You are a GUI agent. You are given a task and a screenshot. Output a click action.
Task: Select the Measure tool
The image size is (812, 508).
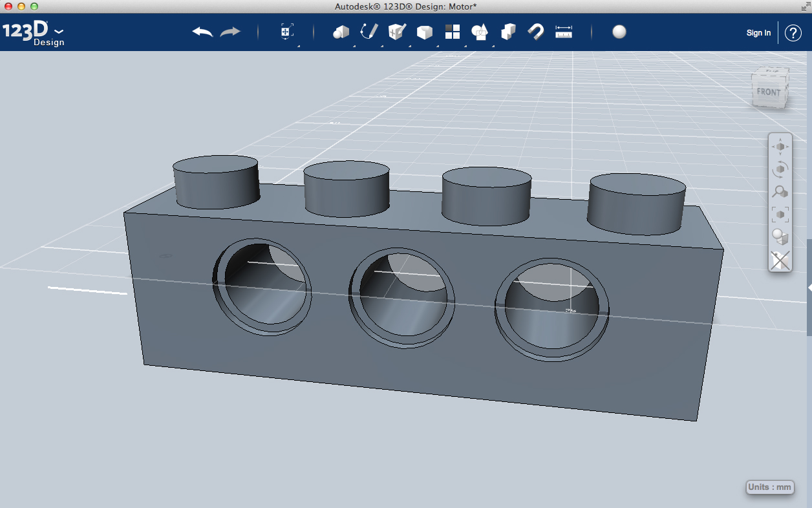(x=563, y=31)
